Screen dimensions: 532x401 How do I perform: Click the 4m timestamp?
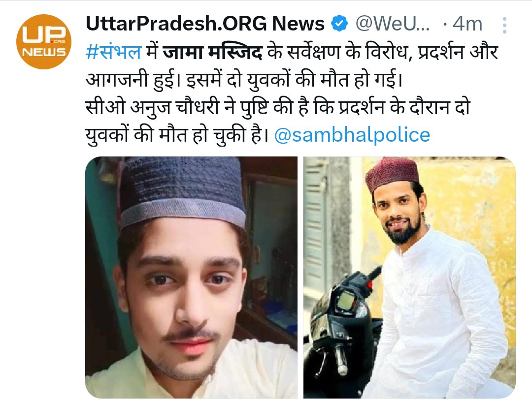[467, 24]
